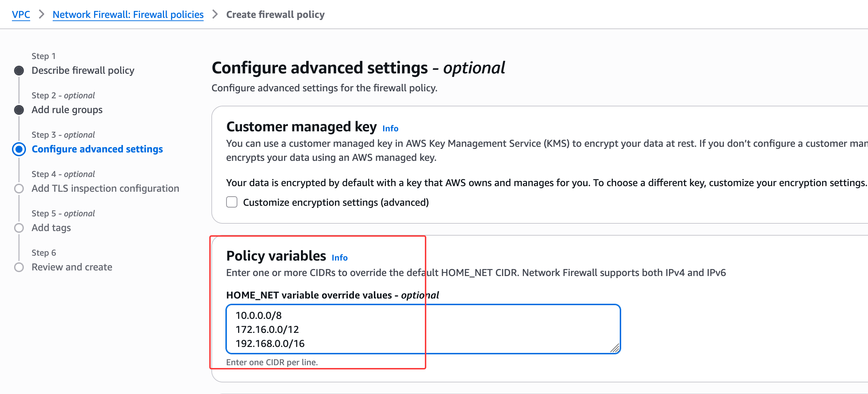Image resolution: width=868 pixels, height=394 pixels.
Task: Open Network Firewall: Firewall policies breadcrumb
Action: pos(128,14)
